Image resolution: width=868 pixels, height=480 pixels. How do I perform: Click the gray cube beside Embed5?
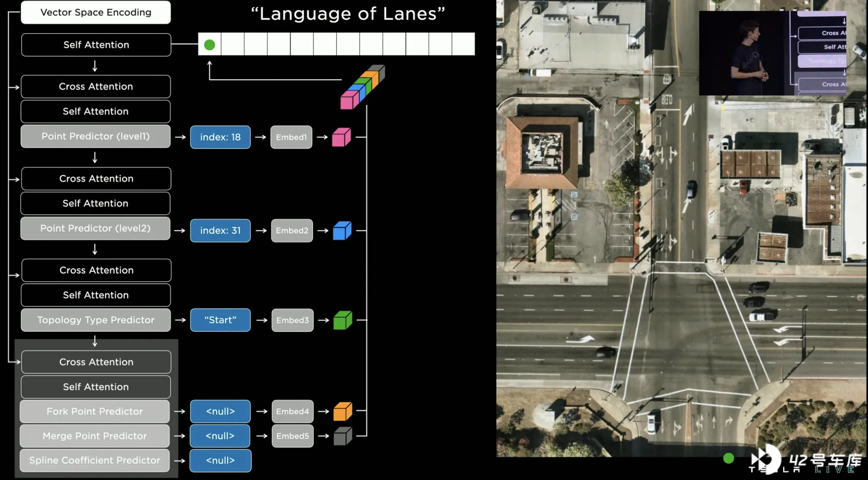pos(343,436)
